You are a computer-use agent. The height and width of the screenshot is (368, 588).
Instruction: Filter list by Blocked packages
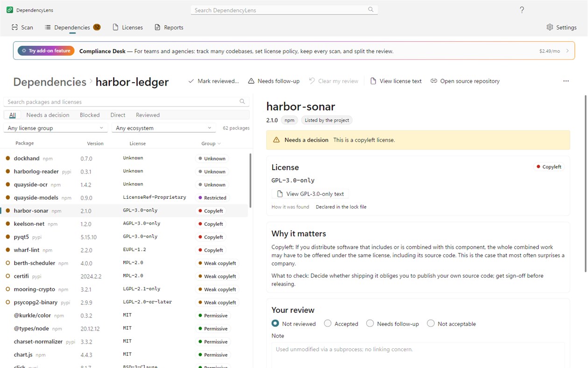tap(90, 115)
